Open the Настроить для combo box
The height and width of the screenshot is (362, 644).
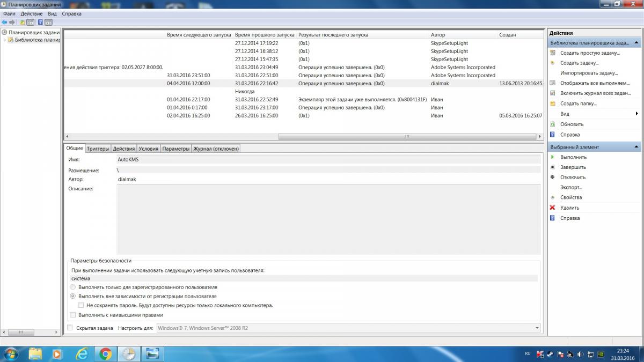click(x=348, y=328)
